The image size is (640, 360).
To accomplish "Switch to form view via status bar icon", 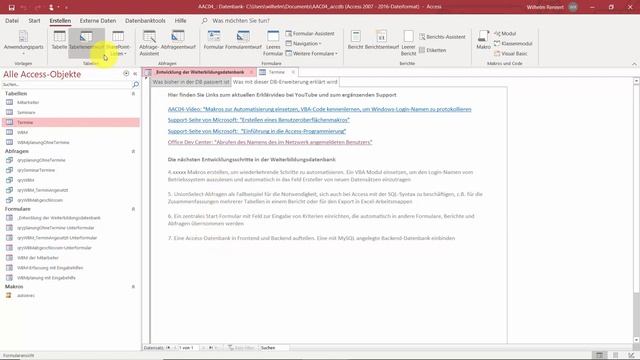I will click(x=599, y=356).
